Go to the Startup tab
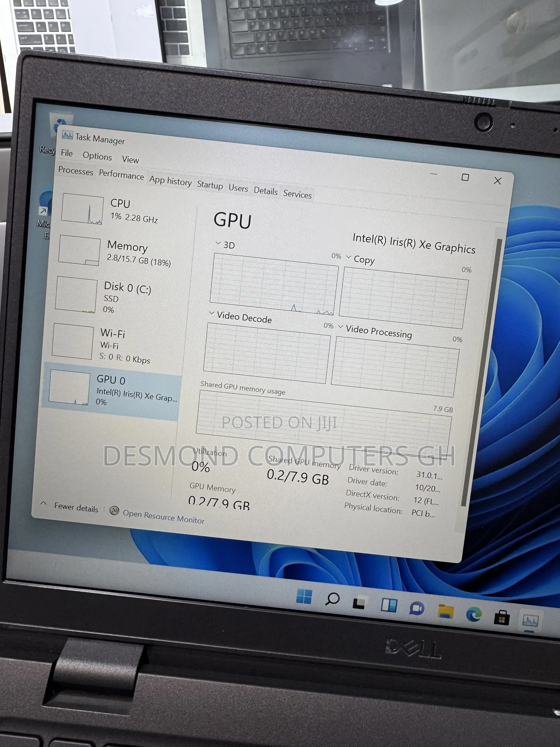560x747 pixels. click(210, 184)
